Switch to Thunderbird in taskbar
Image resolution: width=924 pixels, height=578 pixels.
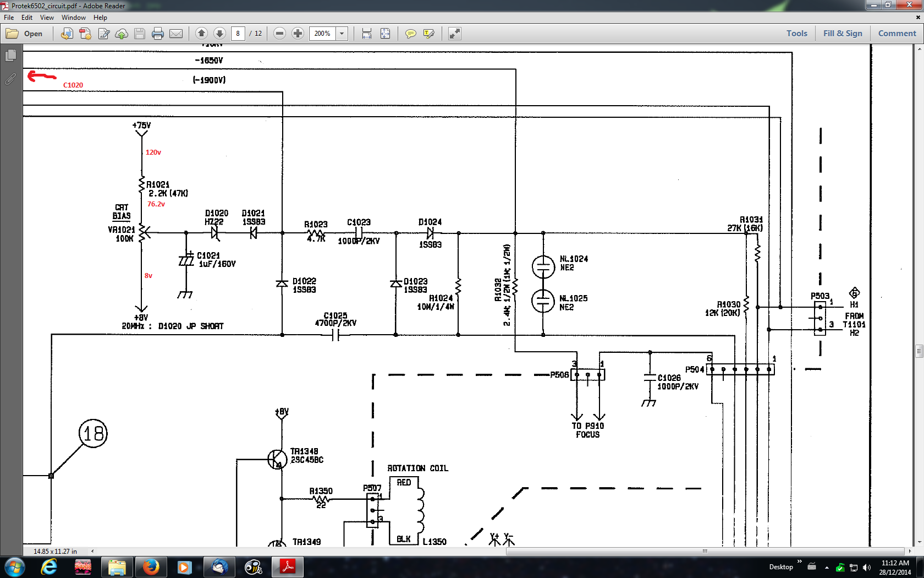[219, 567]
